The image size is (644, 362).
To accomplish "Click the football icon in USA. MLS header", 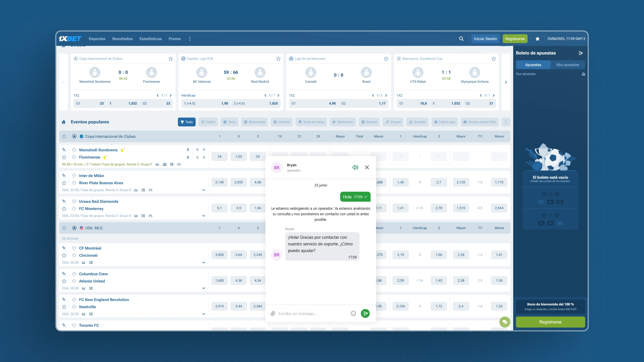I will coord(74,228).
